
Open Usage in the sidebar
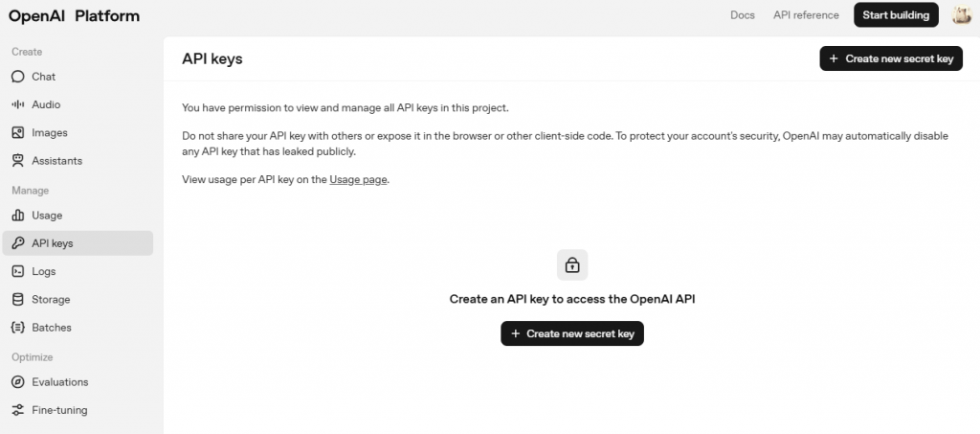click(x=78, y=216)
